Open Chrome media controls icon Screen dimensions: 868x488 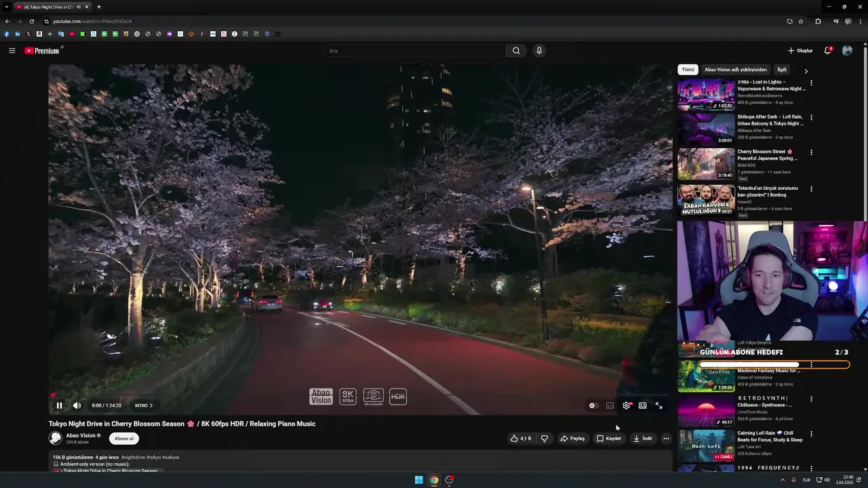(x=835, y=22)
